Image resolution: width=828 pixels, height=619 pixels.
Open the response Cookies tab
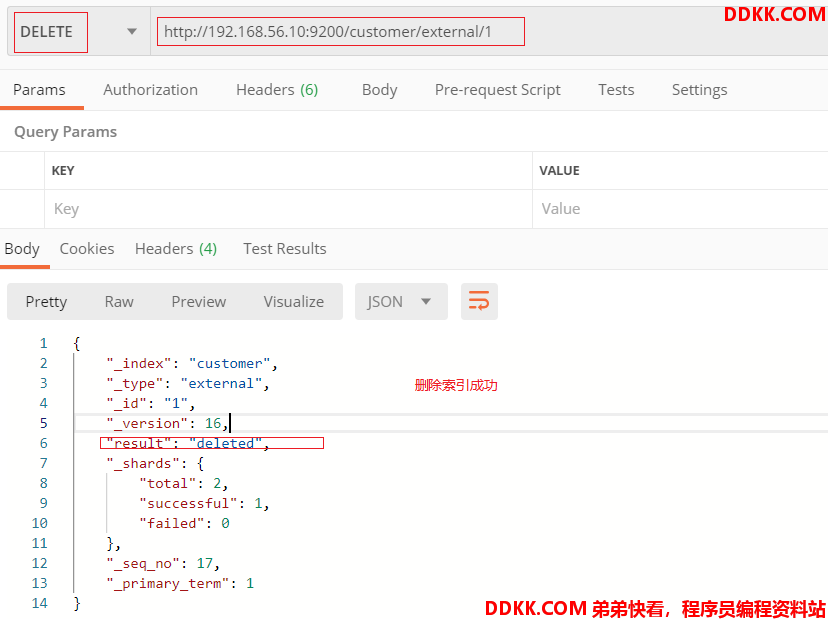coord(87,249)
